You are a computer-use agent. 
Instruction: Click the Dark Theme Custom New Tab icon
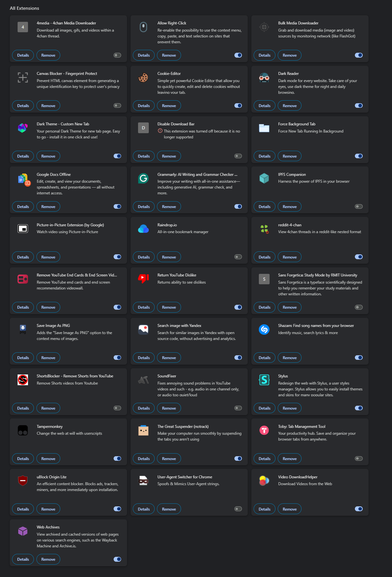pyautogui.click(x=23, y=128)
